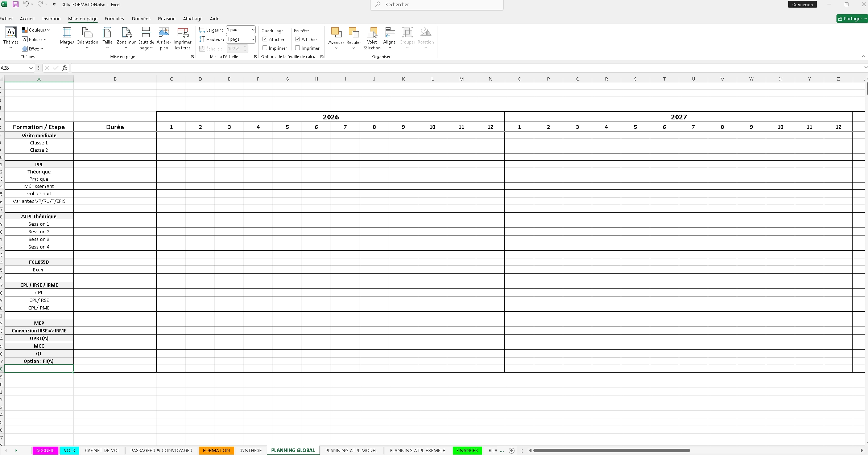Open the Thèmes gallery icon
Screen dimensions: 868x455
coord(11,37)
